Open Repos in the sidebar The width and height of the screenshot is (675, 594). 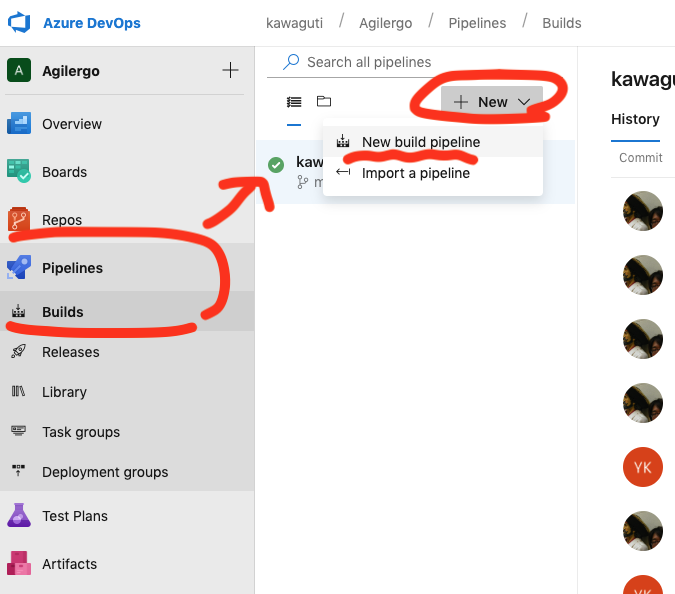click(62, 220)
